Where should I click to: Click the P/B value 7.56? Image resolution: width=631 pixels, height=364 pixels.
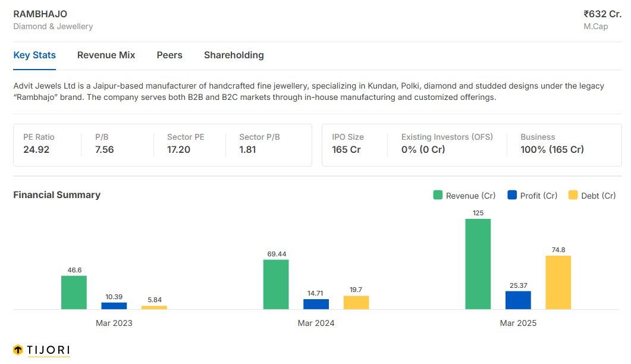click(105, 149)
